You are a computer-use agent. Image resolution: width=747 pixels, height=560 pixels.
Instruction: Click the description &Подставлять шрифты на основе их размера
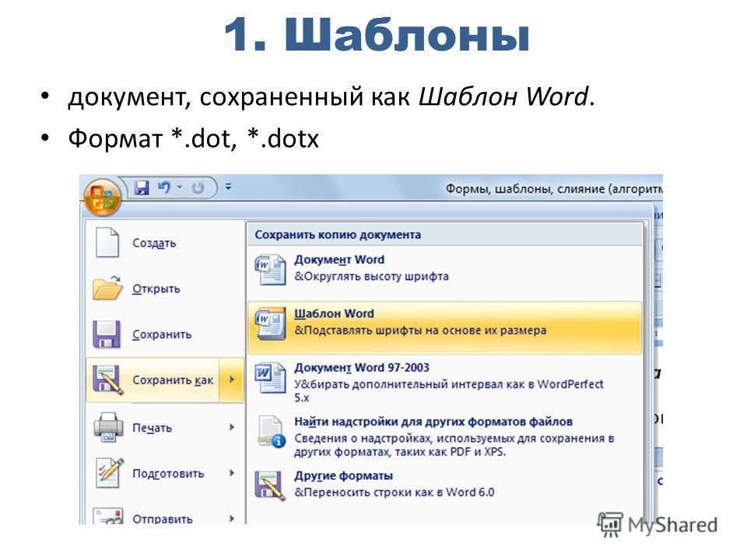[x=420, y=330]
